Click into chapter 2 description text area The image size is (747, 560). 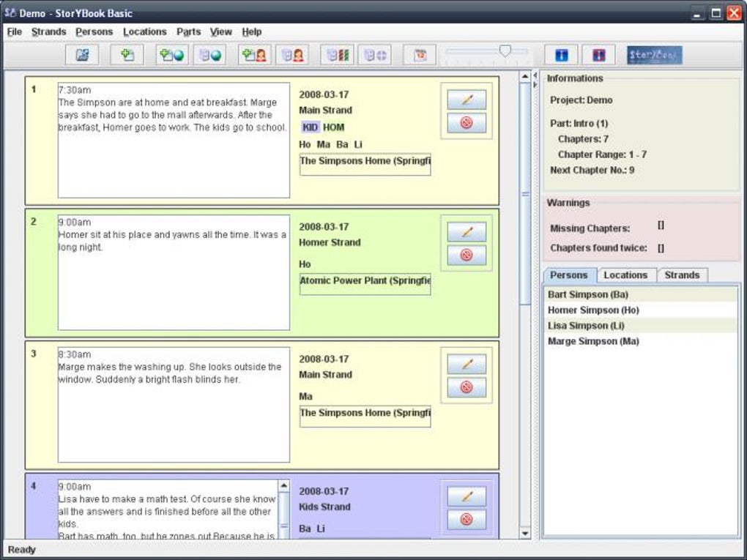pyautogui.click(x=174, y=272)
